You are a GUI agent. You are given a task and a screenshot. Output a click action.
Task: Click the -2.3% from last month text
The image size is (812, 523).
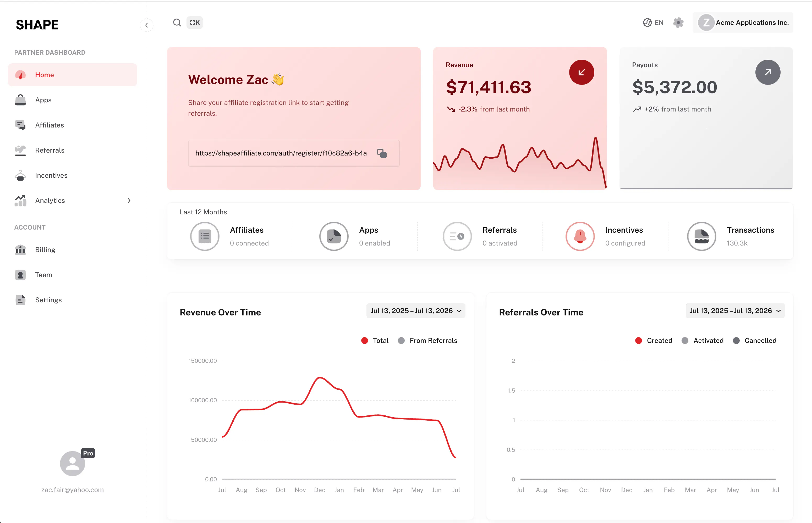[488, 109]
